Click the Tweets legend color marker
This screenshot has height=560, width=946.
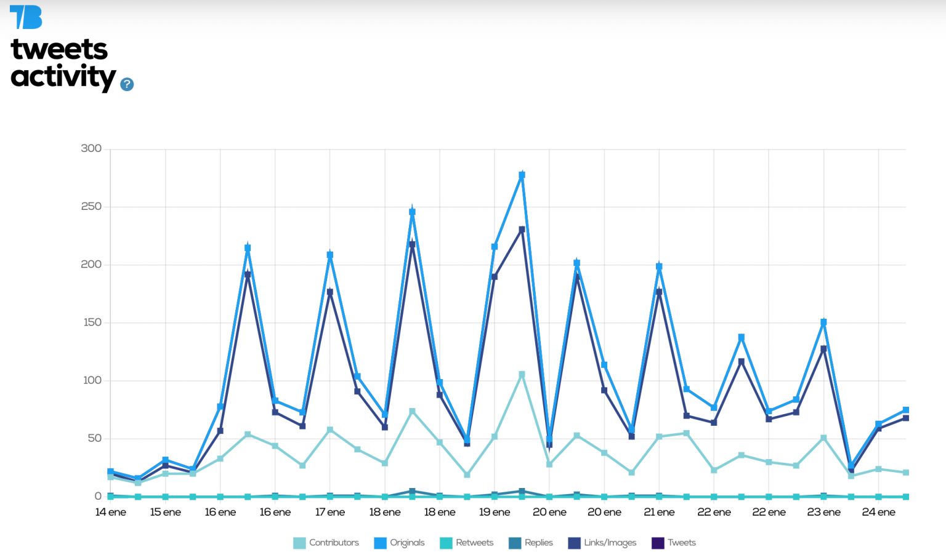[x=658, y=543]
